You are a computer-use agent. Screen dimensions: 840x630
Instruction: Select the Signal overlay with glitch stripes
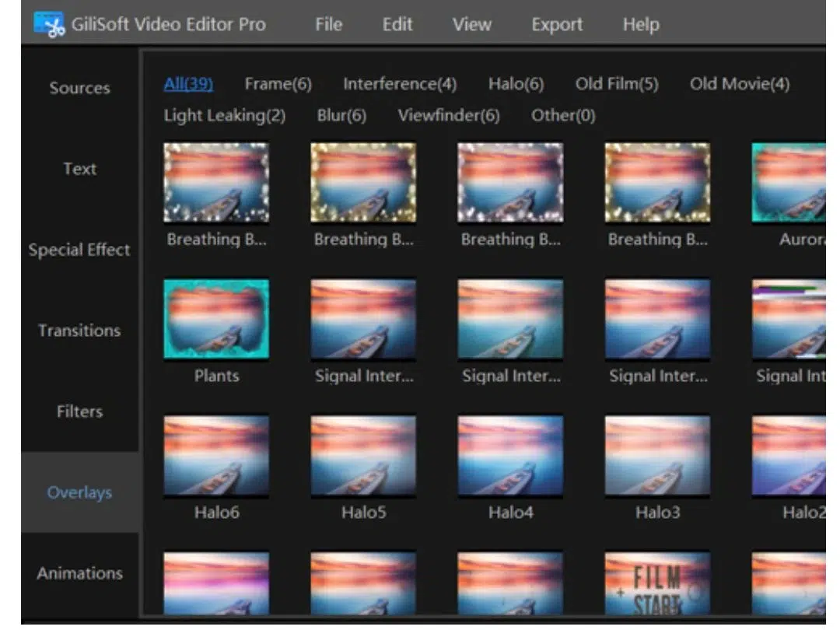[789, 319]
